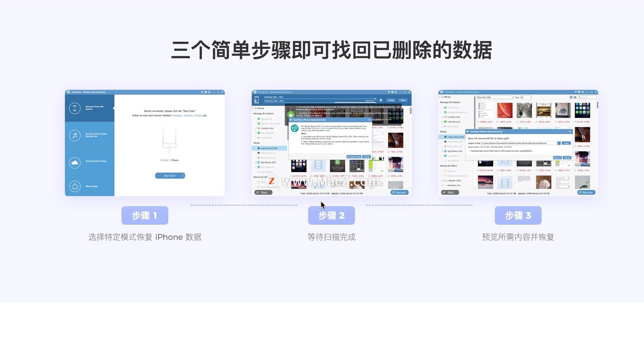The image size is (644, 362).
Task: Click Encrypted Scan button in dialog
Action: [x=354, y=157]
